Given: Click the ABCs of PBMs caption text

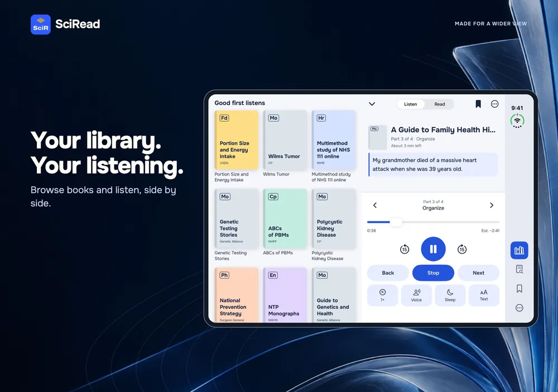Looking at the screenshot, I should tap(278, 253).
